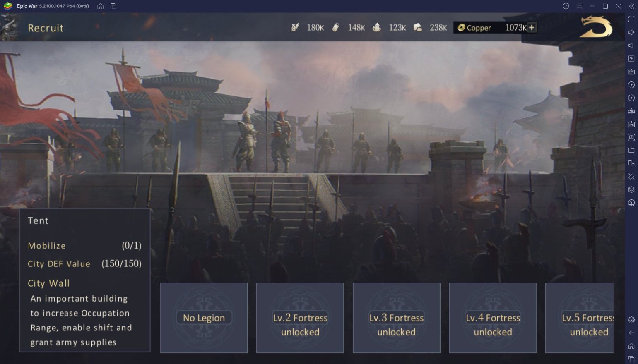638x364 pixels.
Task: Click Android home button in sidebar
Action: point(631,346)
